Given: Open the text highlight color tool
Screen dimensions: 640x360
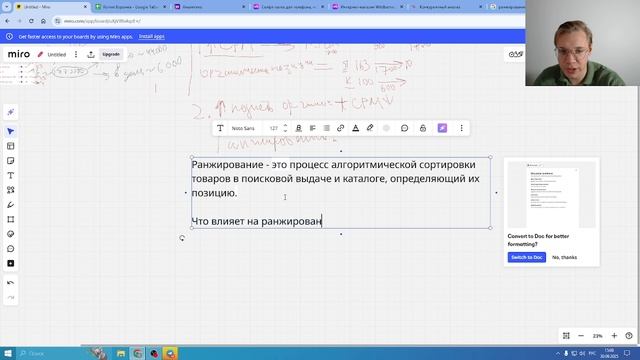Looking at the screenshot, I should click(x=370, y=128).
